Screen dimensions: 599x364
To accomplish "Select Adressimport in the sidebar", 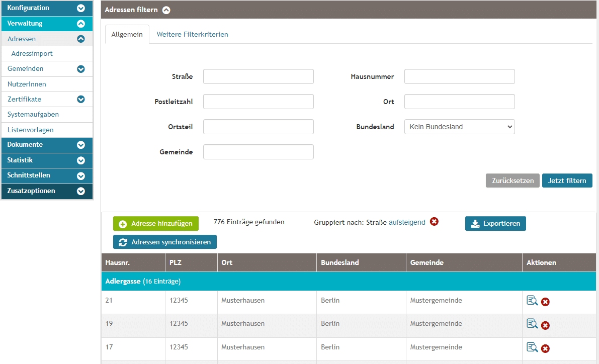I will click(x=32, y=53).
